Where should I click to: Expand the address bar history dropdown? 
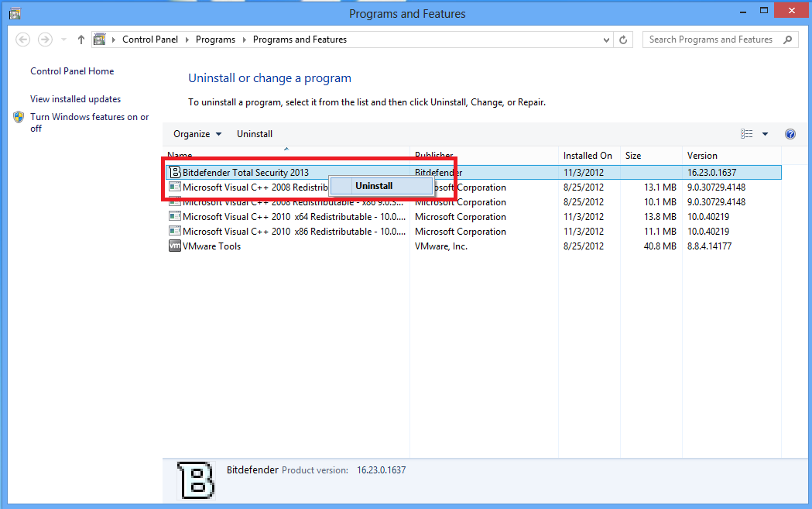click(606, 40)
